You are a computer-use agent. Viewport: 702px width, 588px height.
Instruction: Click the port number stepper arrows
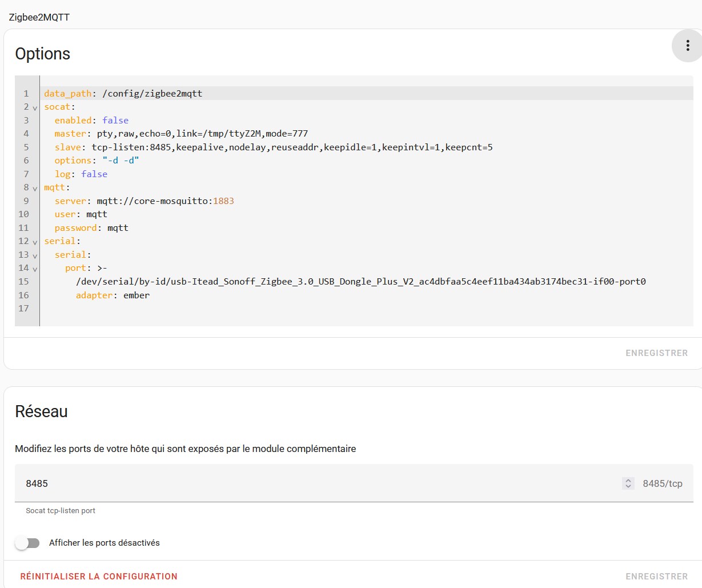point(628,483)
